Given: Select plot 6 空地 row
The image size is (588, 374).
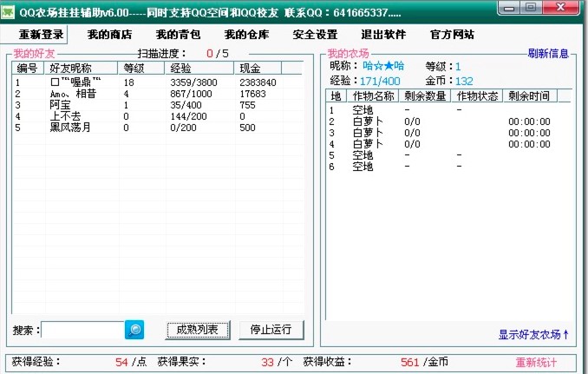Looking at the screenshot, I should pos(448,167).
